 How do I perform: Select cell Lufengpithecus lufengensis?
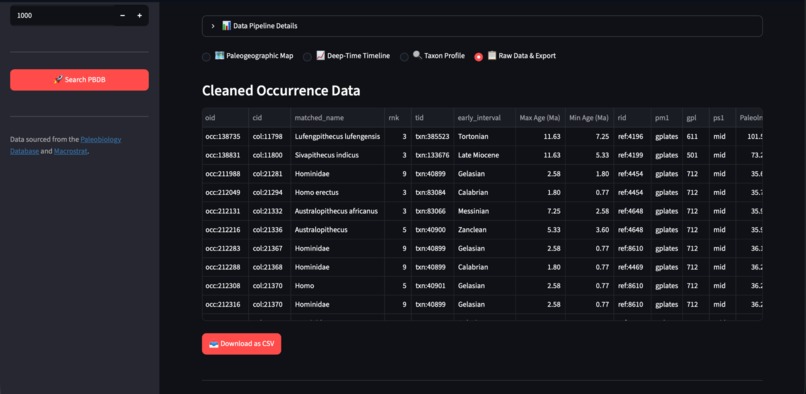click(338, 136)
